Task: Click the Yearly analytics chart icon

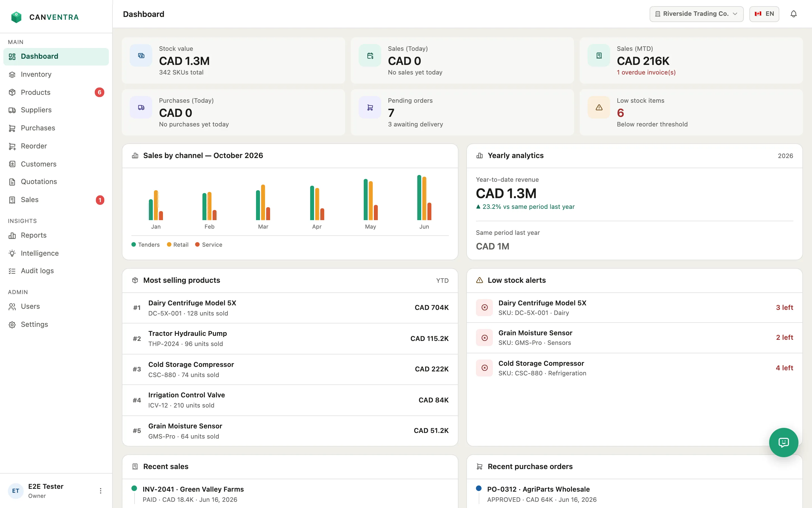Action: point(480,156)
